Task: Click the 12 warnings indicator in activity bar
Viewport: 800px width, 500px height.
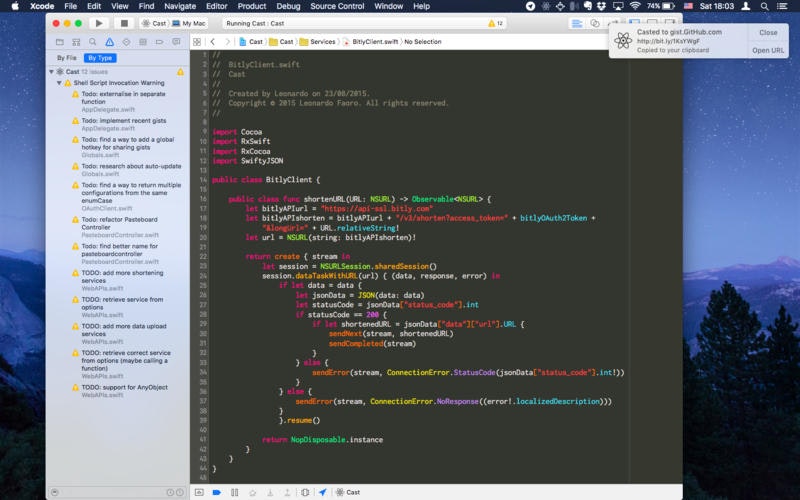Action: click(x=495, y=23)
